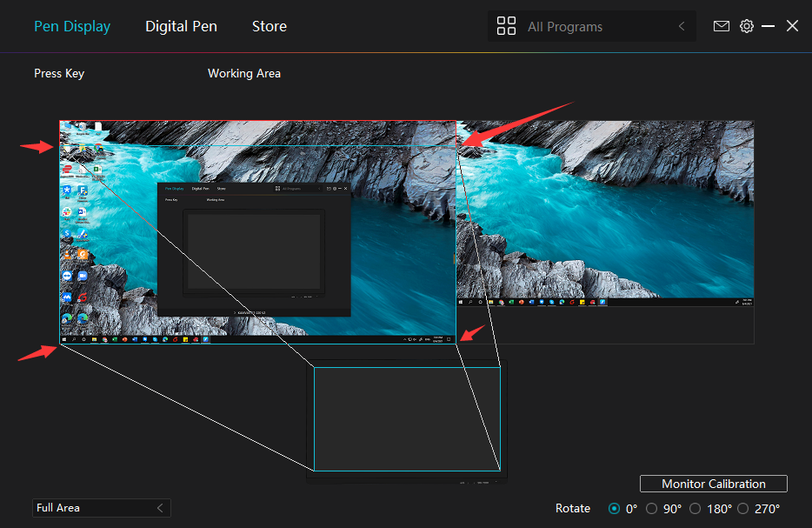Select the 270° rotation option
The height and width of the screenshot is (528, 812).
[743, 508]
